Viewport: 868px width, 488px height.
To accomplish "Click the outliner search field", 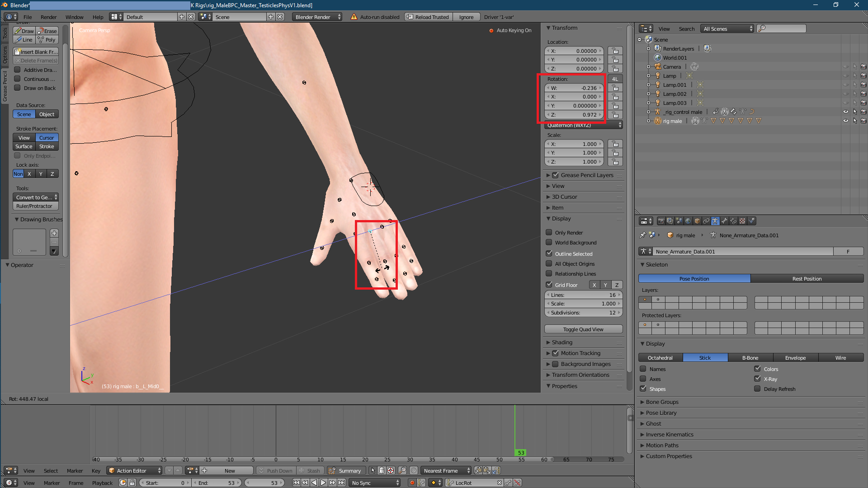I will pos(781,28).
